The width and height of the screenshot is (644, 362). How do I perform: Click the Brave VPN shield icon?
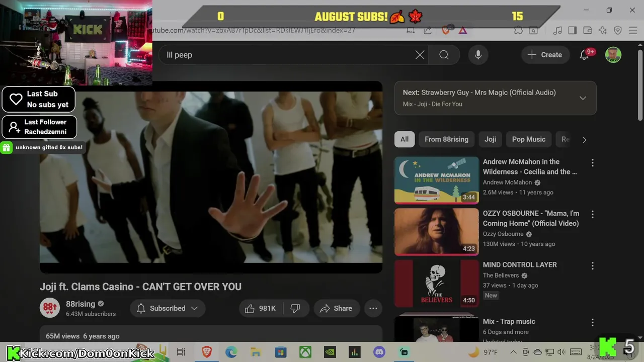[x=618, y=30]
